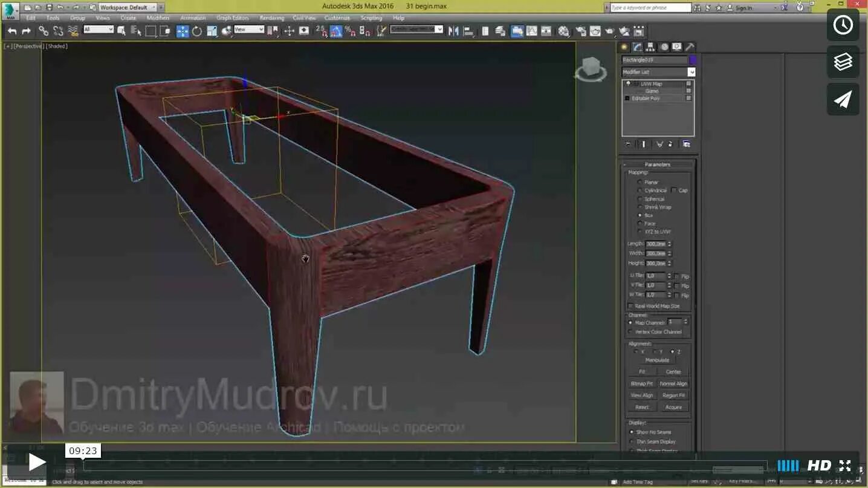Click Remove Modifier trash icon under stack

[670, 144]
